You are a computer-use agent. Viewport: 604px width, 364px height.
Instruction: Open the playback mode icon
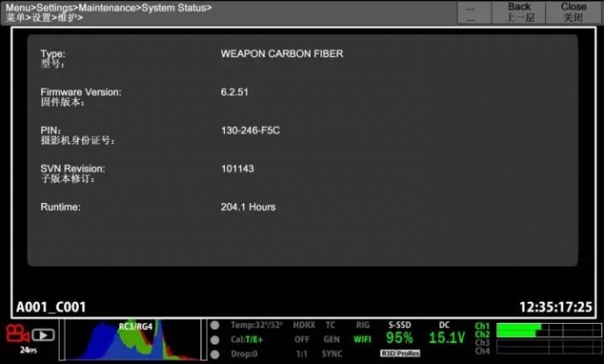coord(44,335)
